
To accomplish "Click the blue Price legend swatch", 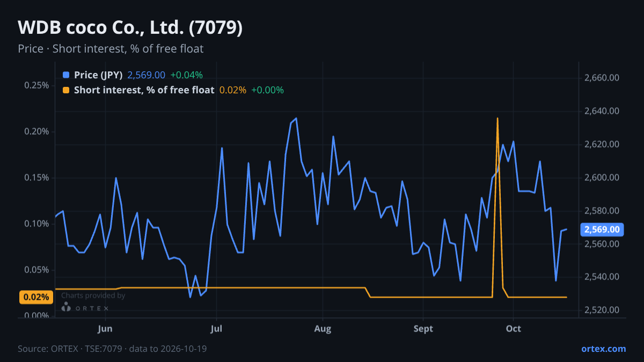I will [x=66, y=75].
